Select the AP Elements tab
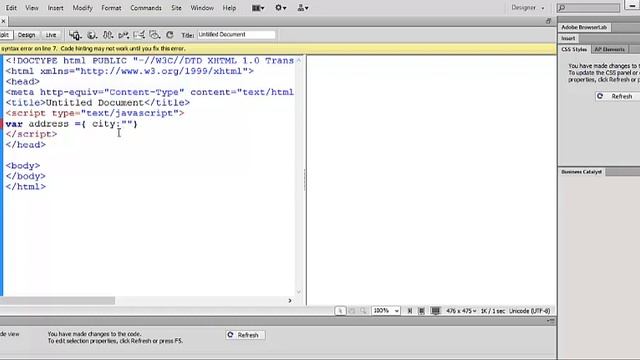This screenshot has width=640, height=360. [609, 49]
